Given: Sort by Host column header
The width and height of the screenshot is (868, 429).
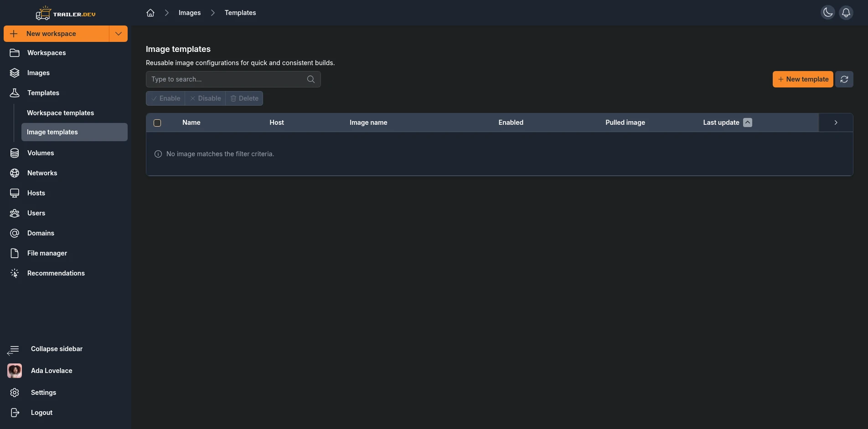Looking at the screenshot, I should [x=277, y=123].
